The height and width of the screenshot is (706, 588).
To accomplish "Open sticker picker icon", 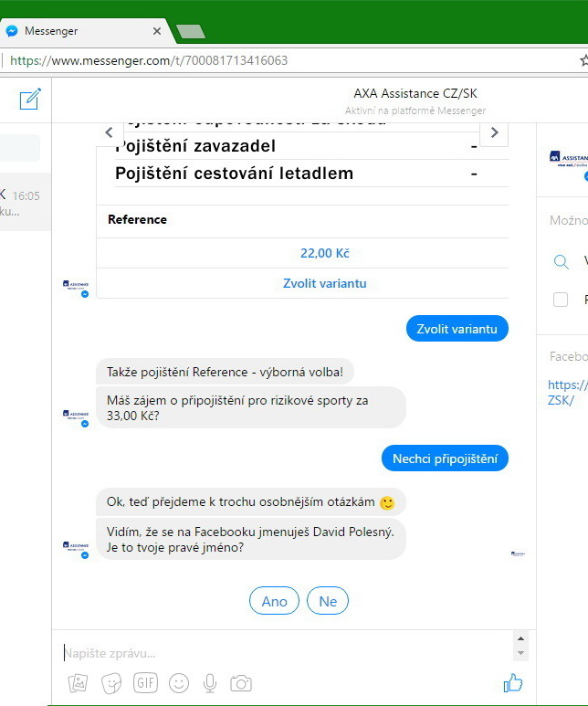I will (111, 683).
